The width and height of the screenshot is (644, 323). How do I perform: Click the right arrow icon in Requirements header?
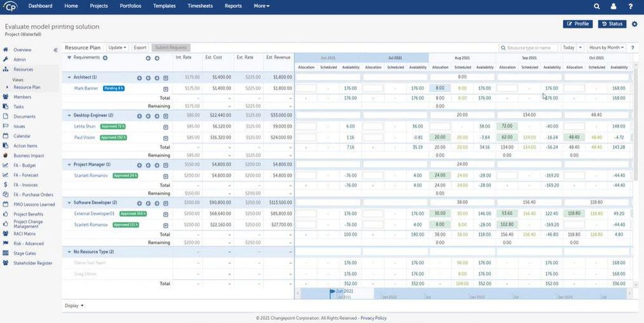coord(157,59)
